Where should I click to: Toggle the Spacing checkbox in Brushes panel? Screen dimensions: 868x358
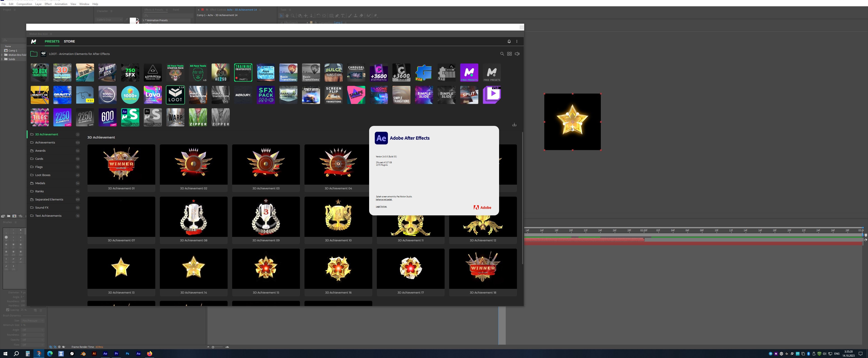[x=8, y=310]
